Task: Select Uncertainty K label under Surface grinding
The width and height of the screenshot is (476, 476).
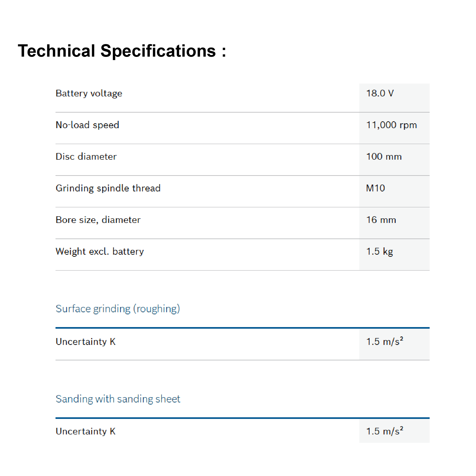Action: [x=85, y=342]
